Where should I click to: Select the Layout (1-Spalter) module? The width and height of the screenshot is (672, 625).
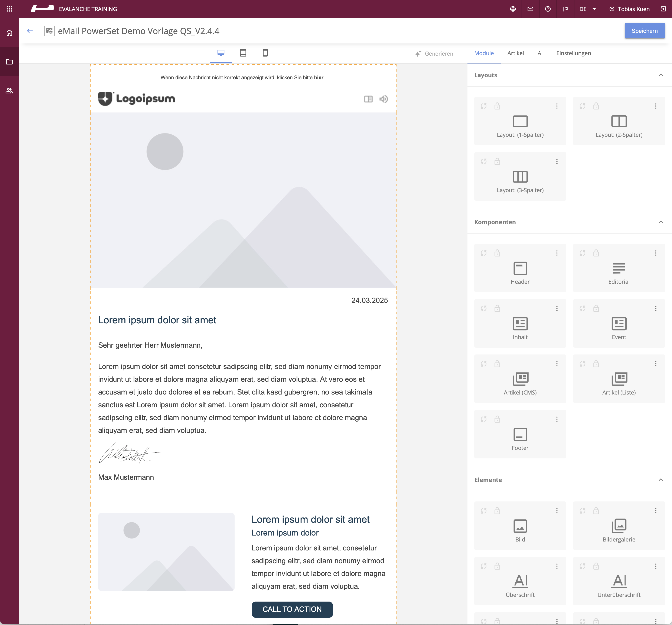click(520, 121)
